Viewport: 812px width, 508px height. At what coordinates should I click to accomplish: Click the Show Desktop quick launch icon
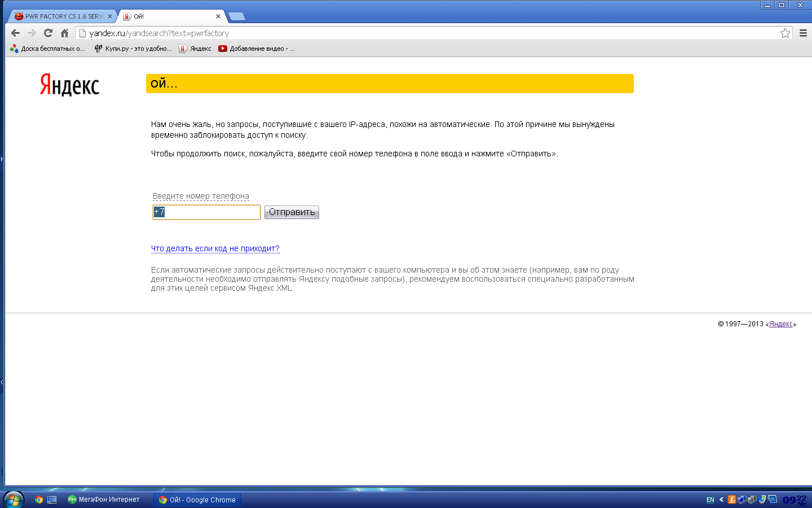pos(52,500)
